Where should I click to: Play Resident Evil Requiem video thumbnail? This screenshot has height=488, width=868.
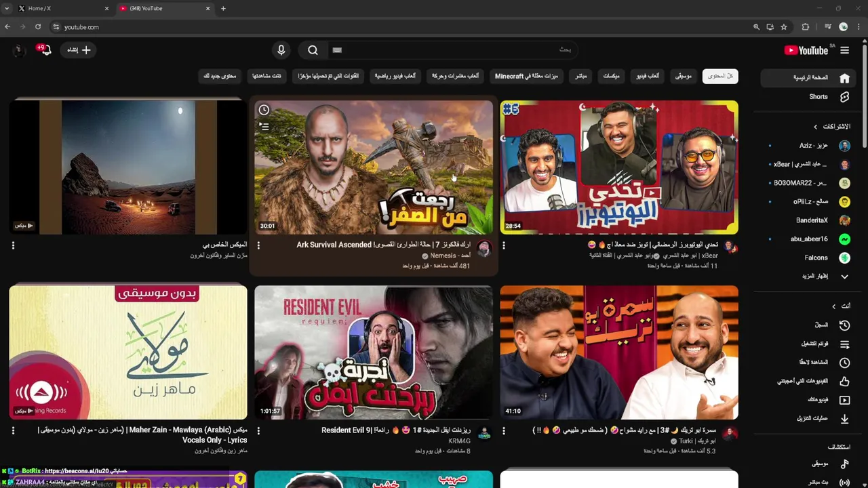(374, 352)
